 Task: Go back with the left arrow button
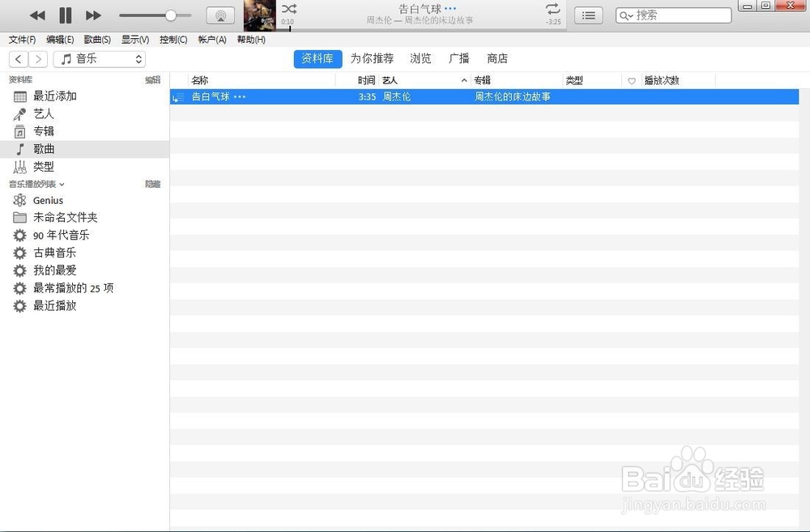tap(18, 59)
